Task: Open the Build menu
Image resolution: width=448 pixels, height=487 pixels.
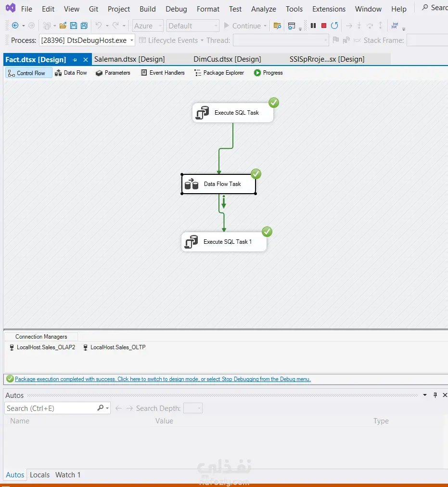Action: tap(148, 9)
